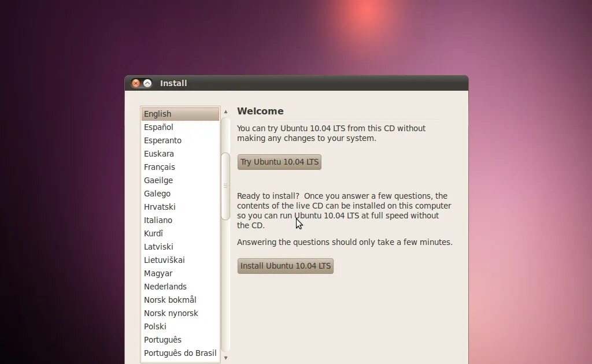Choose Kurdî as the language

coord(180,233)
